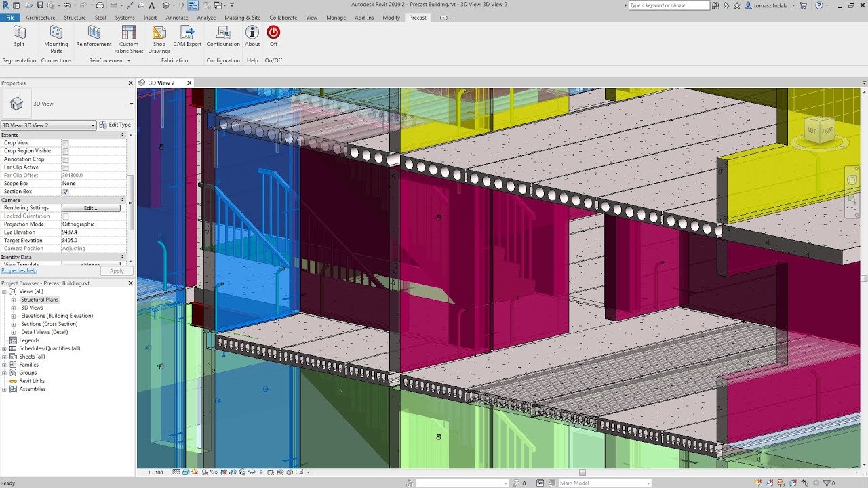Viewport: 868px width, 488px height.
Task: Switch to the Architecture ribbon tab
Action: pos(40,18)
